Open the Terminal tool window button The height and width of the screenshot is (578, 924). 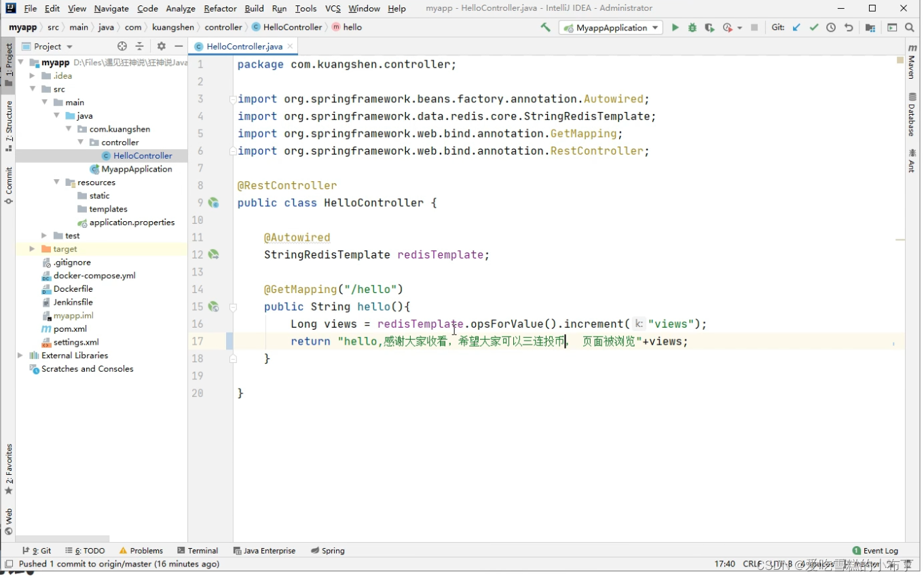coord(198,551)
